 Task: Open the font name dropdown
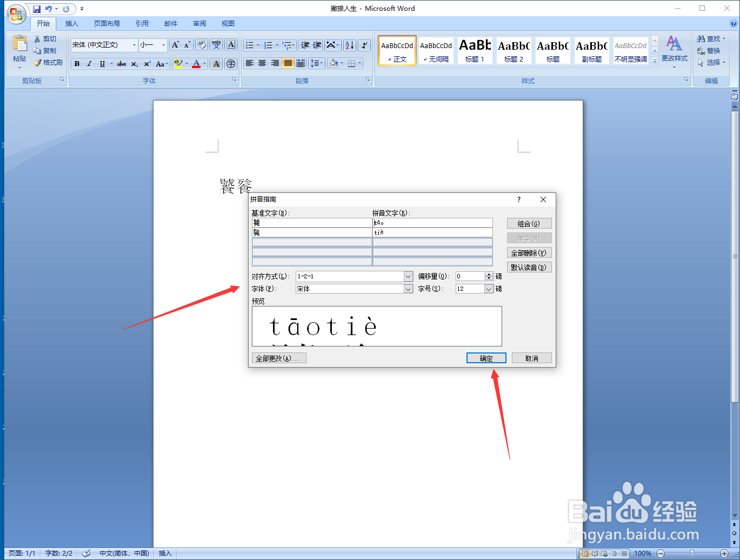(135, 45)
